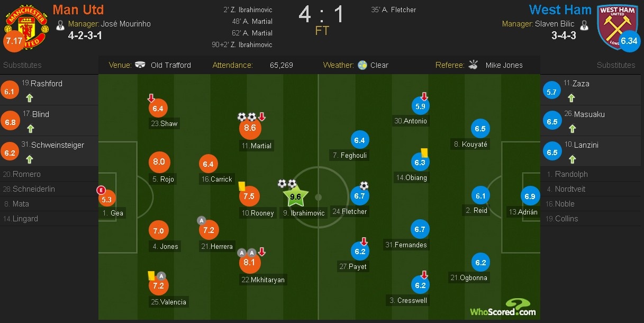The image size is (644, 323).
Task: Click the WhoScored.com logo
Action: (x=502, y=308)
